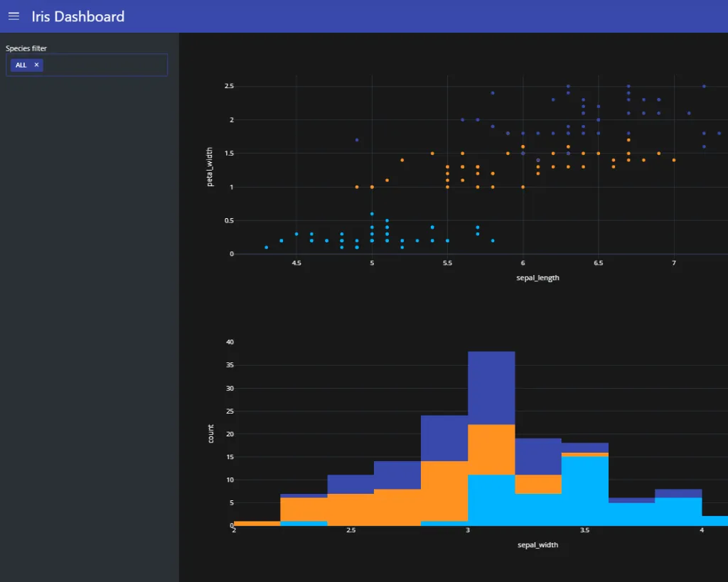Click the isolated dark blue point left of 5
This screenshot has width=728, height=582.
pyautogui.click(x=357, y=140)
